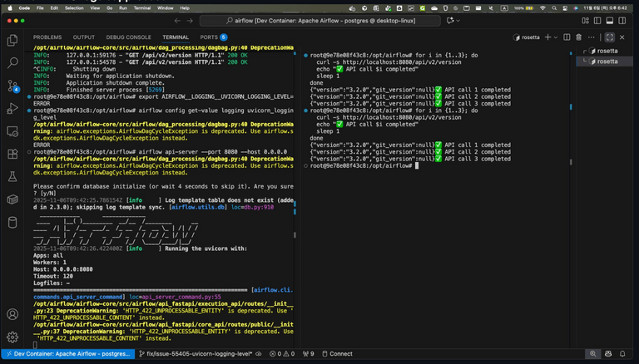Toggle maximized panel size
Screen dimensions: 639x364
point(609,37)
